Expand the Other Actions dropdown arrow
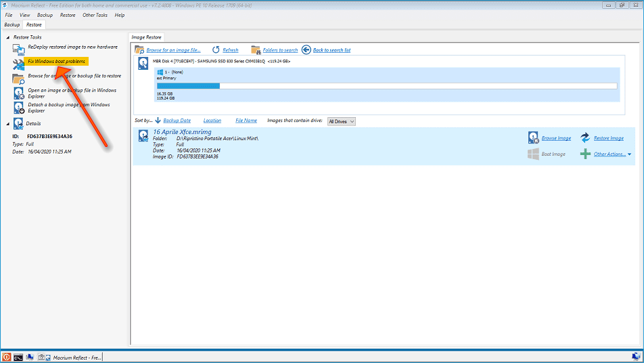This screenshot has width=644, height=363. point(629,154)
